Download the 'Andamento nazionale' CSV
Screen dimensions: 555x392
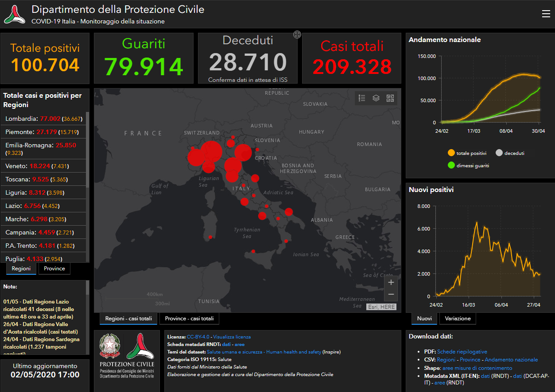pyautogui.click(x=511, y=360)
